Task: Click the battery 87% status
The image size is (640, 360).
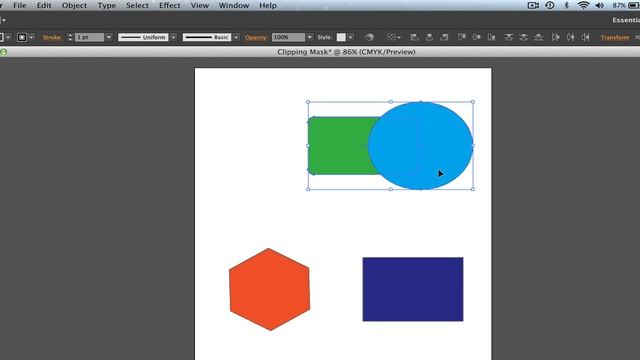Action: click(x=625, y=5)
